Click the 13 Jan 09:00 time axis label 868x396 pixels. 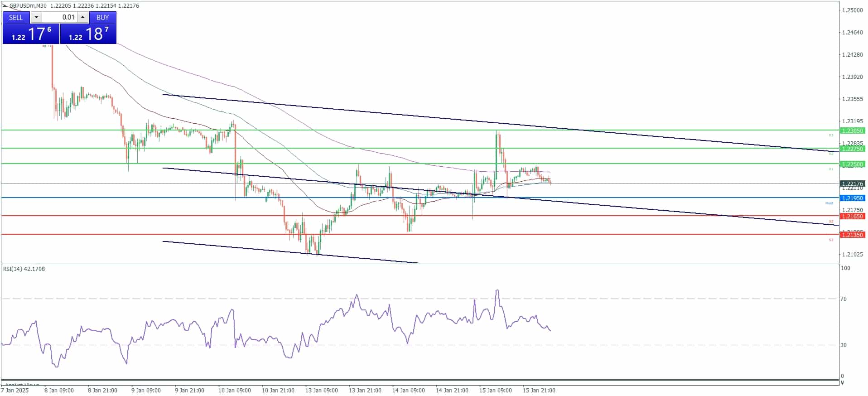(x=321, y=390)
